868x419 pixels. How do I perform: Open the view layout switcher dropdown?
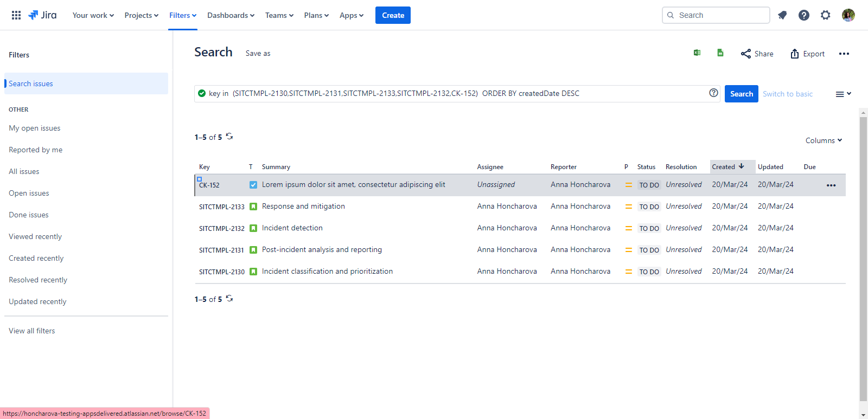click(x=843, y=94)
